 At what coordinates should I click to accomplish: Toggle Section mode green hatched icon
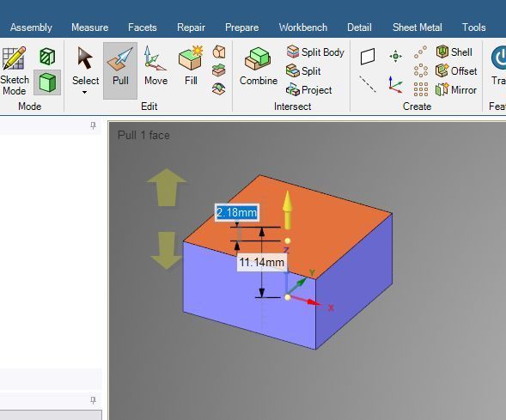pyautogui.click(x=47, y=57)
